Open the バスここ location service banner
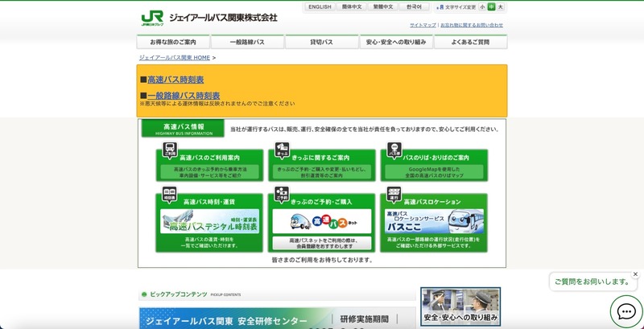The image size is (644, 329). 434,221
